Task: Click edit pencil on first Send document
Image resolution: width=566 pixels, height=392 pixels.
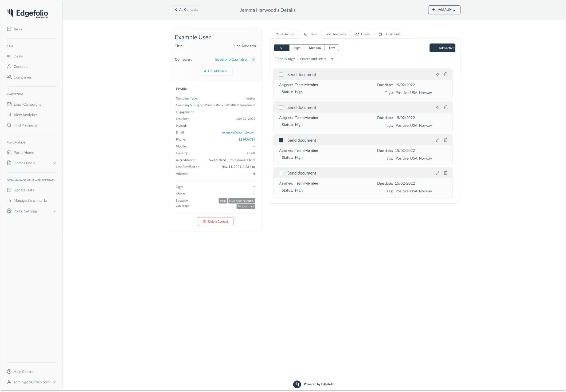Action: pyautogui.click(x=437, y=74)
